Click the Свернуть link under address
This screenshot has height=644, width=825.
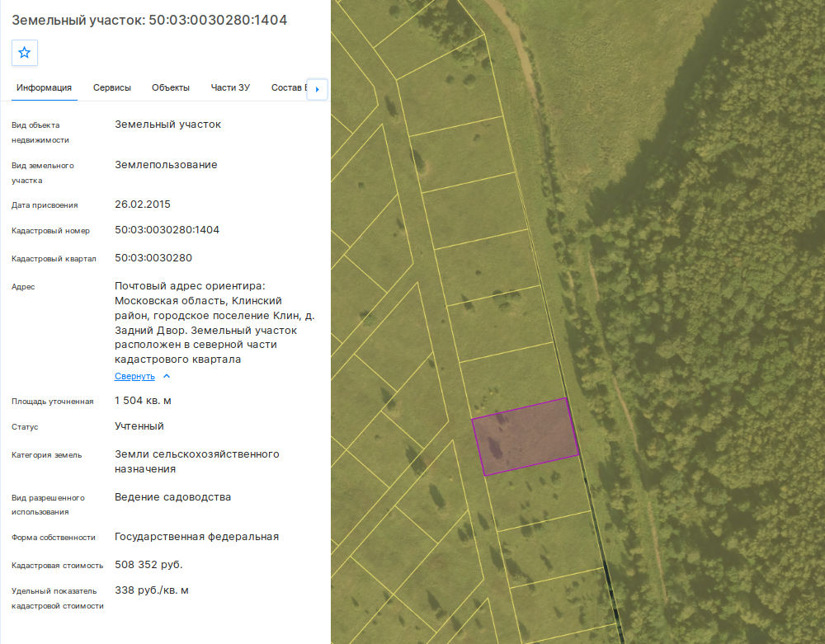pos(134,376)
